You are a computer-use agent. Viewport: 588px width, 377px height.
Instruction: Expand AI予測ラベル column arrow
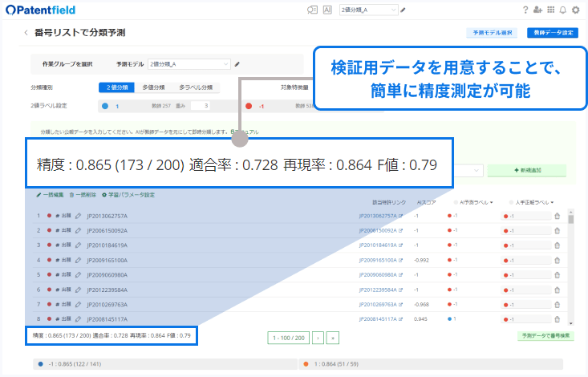491,203
